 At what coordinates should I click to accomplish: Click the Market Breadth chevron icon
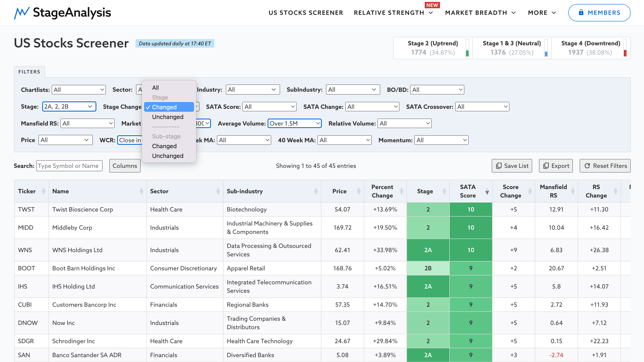(514, 13)
